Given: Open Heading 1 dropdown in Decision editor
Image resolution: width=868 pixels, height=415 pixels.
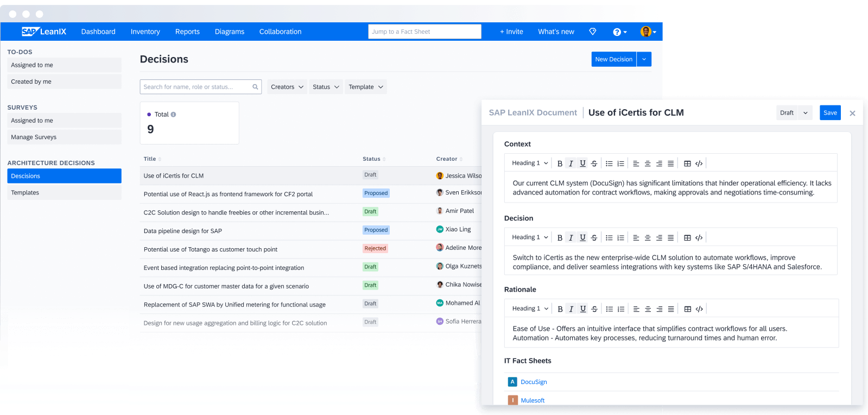Looking at the screenshot, I should pos(530,237).
